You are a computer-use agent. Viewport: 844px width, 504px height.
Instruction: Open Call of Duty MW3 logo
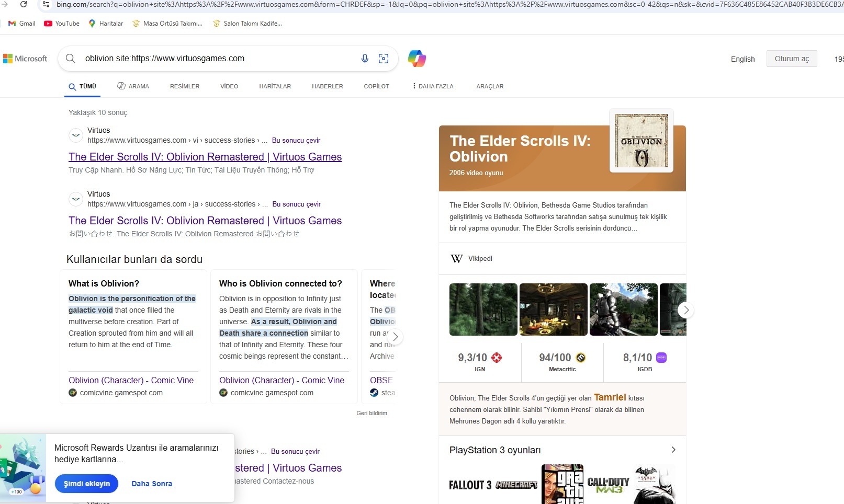pyautogui.click(x=608, y=485)
